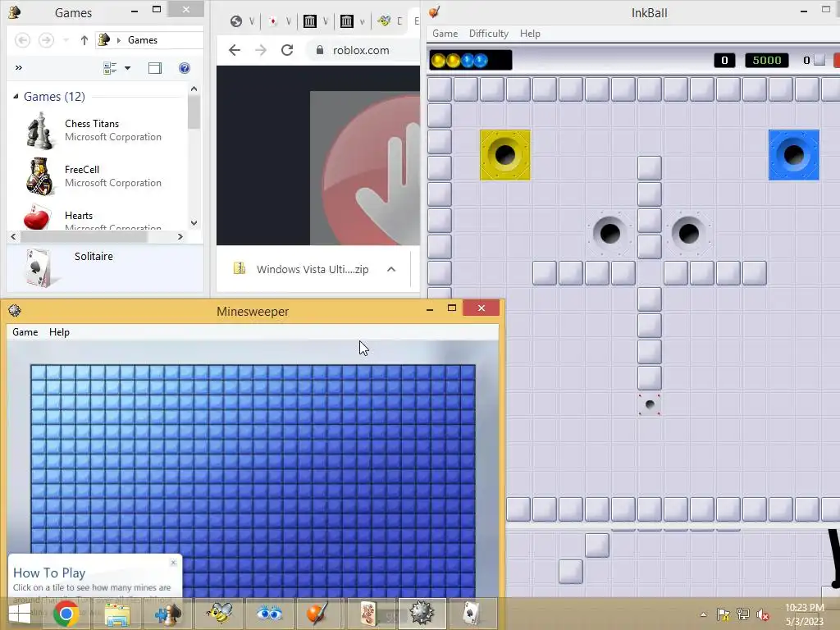The width and height of the screenshot is (840, 630).
Task: Go up one level in Games window
Action: 84,40
